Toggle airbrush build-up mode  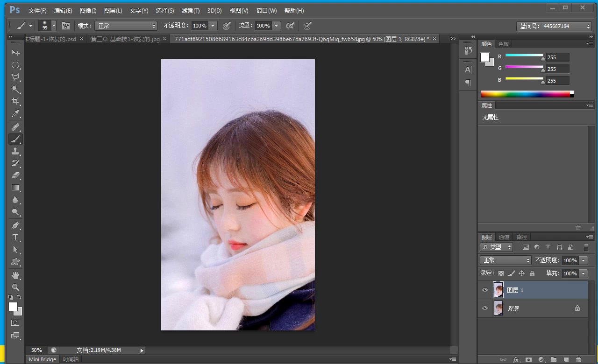[x=290, y=26]
